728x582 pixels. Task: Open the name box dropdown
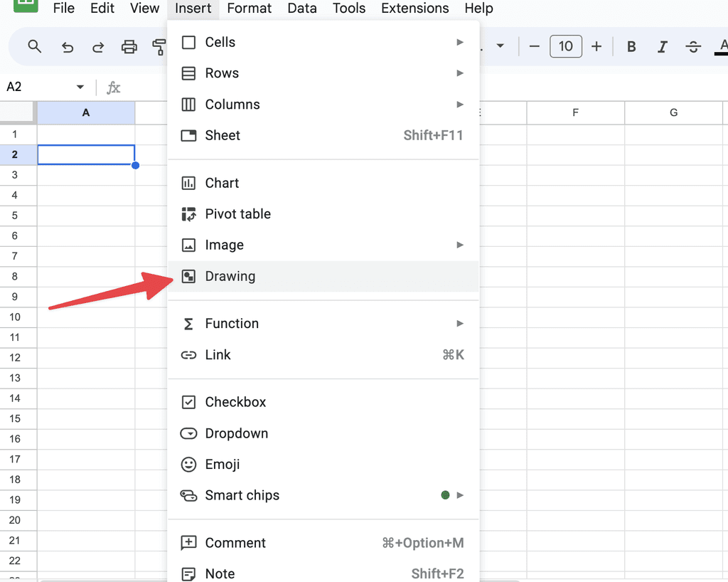point(80,86)
